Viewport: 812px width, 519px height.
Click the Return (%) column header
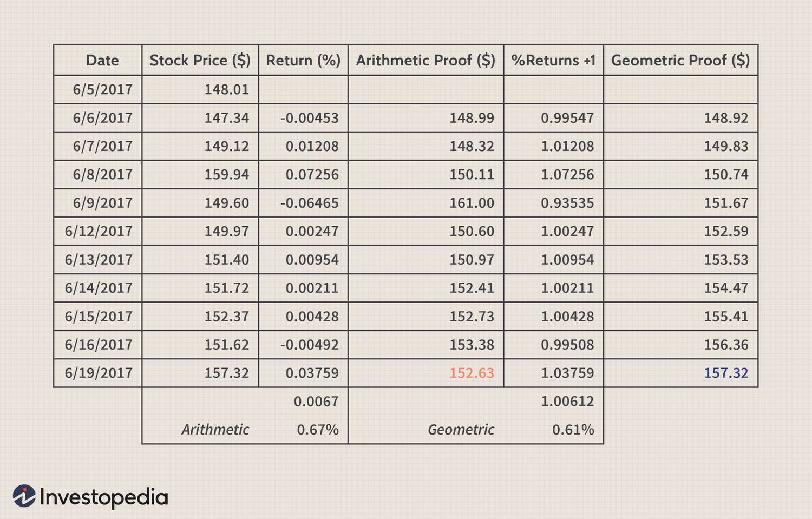point(303,60)
